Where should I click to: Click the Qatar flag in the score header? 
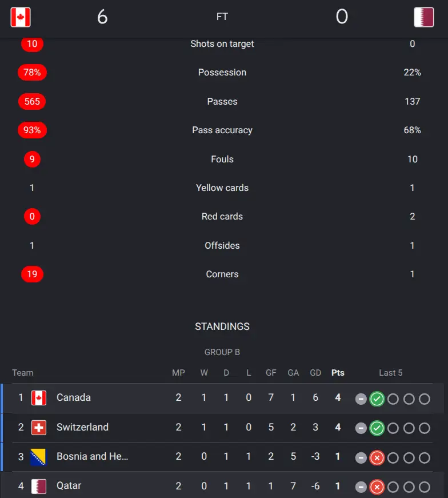pyautogui.click(x=424, y=17)
